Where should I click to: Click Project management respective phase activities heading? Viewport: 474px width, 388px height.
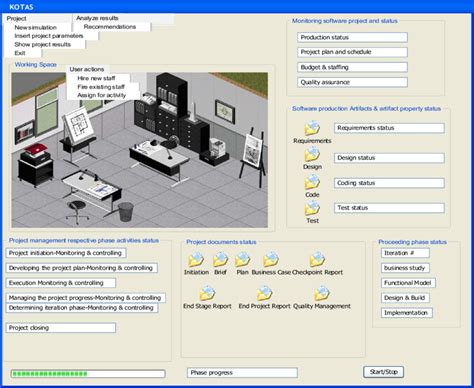click(84, 240)
